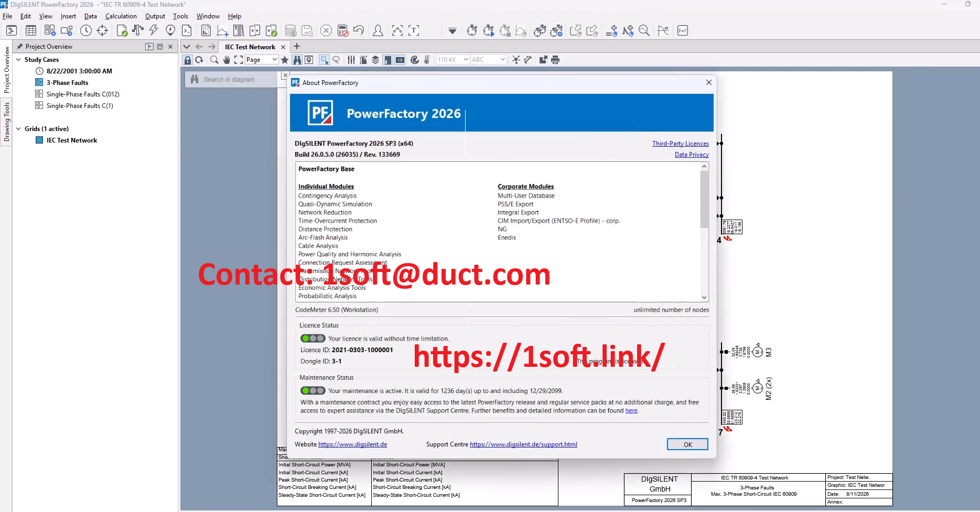
Task: Click the P=? calculation icon
Action: [683, 30]
